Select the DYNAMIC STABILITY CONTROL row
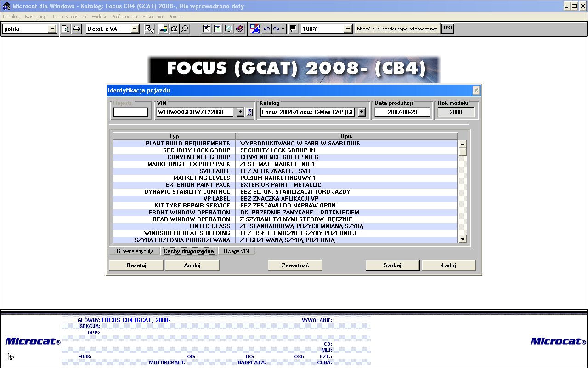 (x=285, y=192)
